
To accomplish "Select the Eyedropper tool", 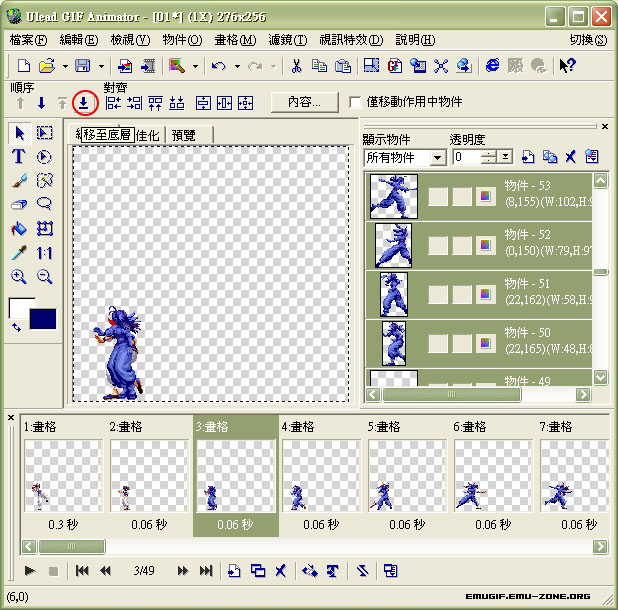I will (19, 253).
